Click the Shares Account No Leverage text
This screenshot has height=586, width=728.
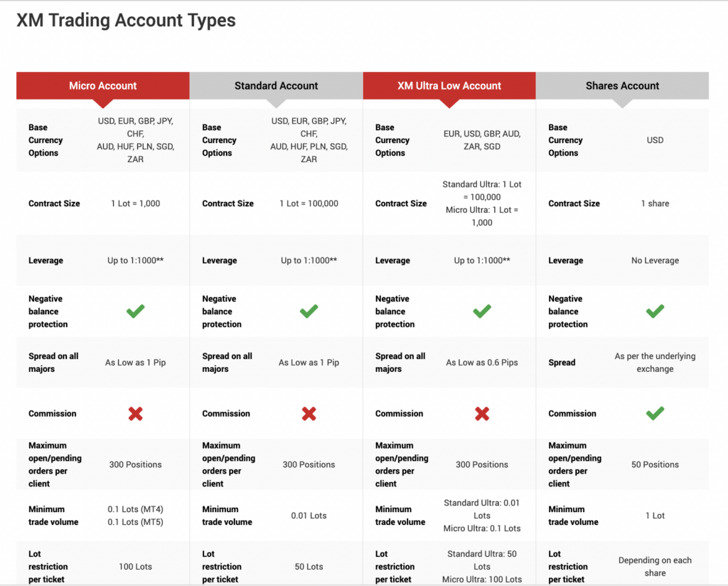point(655,261)
